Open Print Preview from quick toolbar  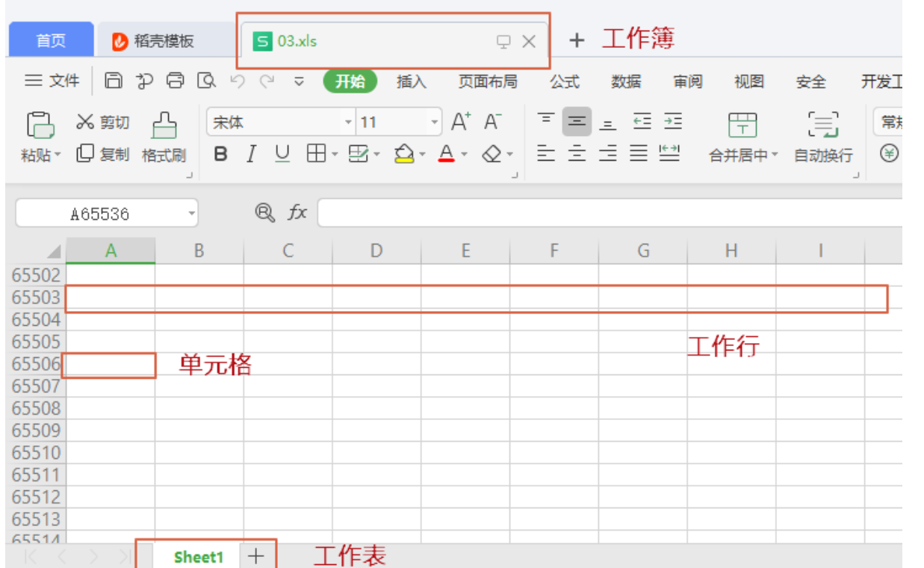206,81
